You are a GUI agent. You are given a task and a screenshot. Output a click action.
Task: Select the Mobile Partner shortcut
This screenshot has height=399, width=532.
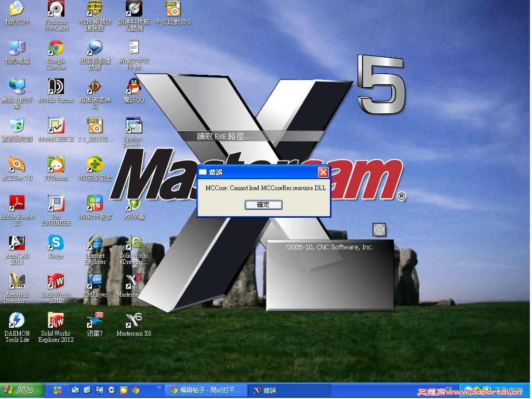56,91
